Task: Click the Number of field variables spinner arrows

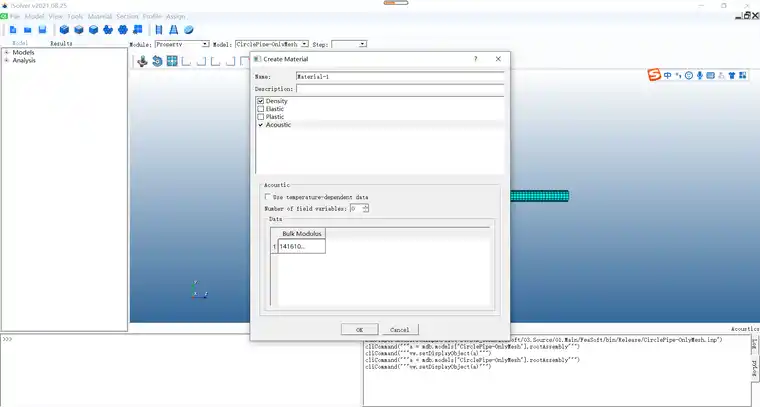Action: (365, 208)
